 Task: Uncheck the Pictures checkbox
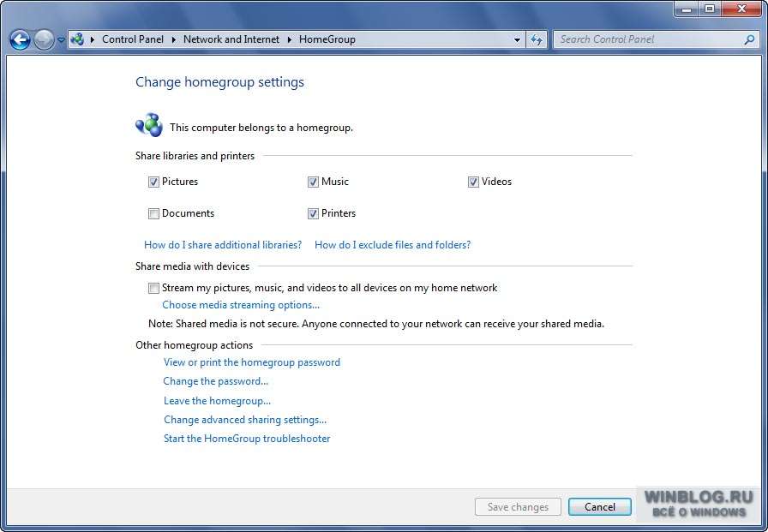[x=153, y=182]
